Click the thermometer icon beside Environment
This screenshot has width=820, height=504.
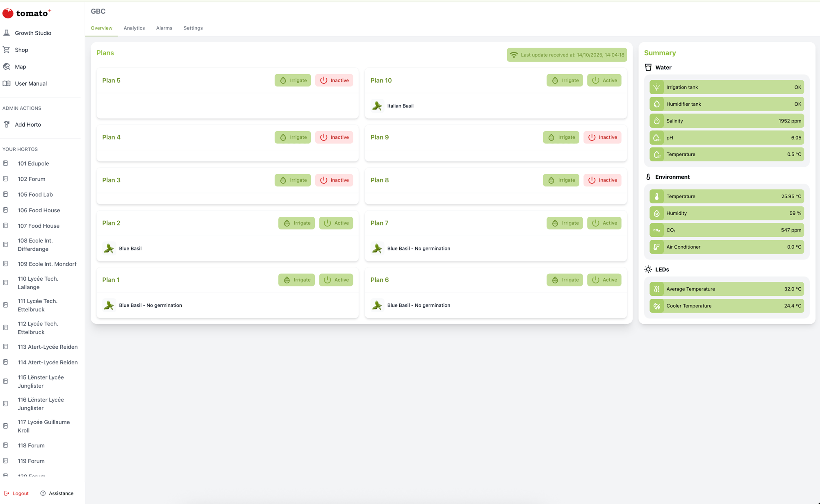click(x=647, y=177)
